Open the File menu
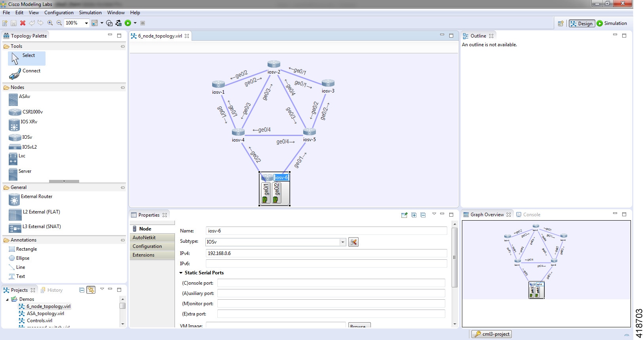Image resolution: width=644 pixels, height=340 pixels. pos(6,13)
